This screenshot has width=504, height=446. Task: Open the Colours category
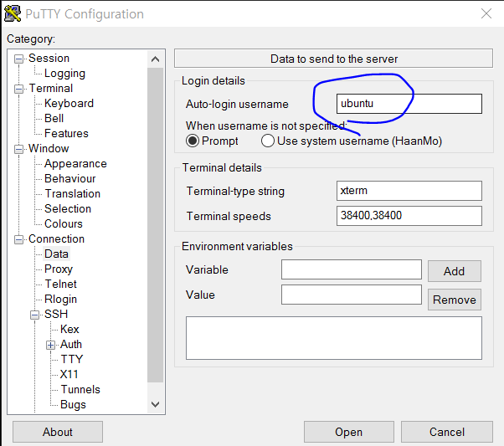[x=64, y=224]
